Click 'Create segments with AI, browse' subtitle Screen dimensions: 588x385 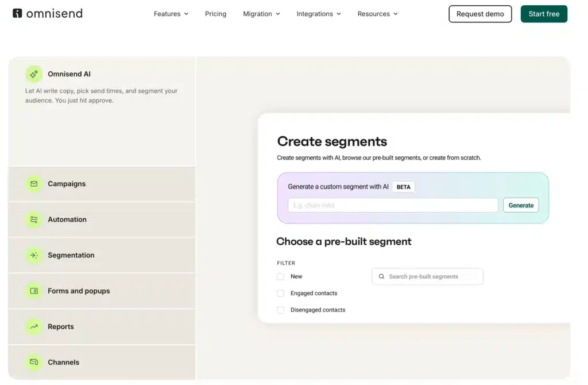pyautogui.click(x=379, y=157)
